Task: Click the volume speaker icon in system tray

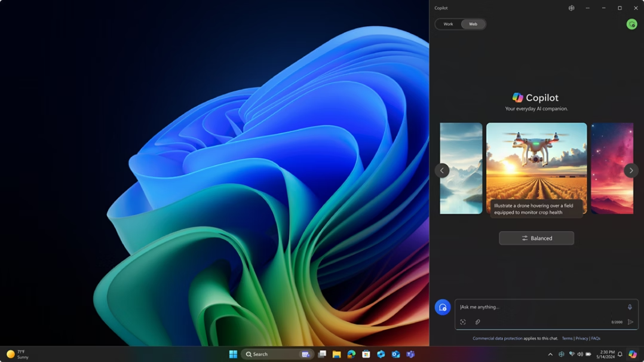Action: pos(580,354)
